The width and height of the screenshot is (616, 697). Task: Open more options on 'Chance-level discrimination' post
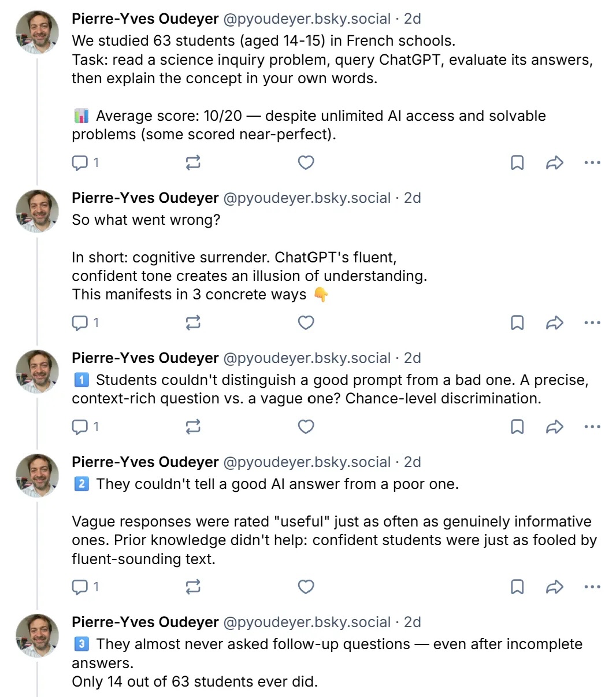click(x=592, y=427)
